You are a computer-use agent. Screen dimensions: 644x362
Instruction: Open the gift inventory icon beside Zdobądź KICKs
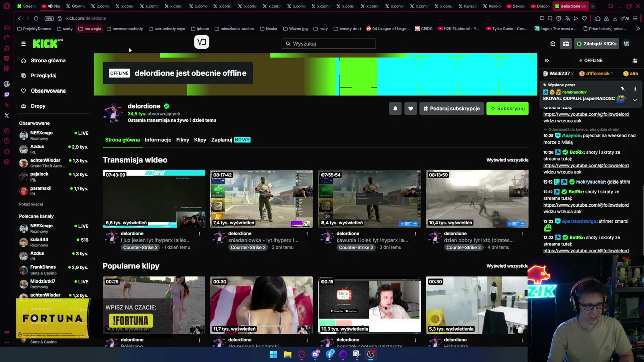(566, 44)
